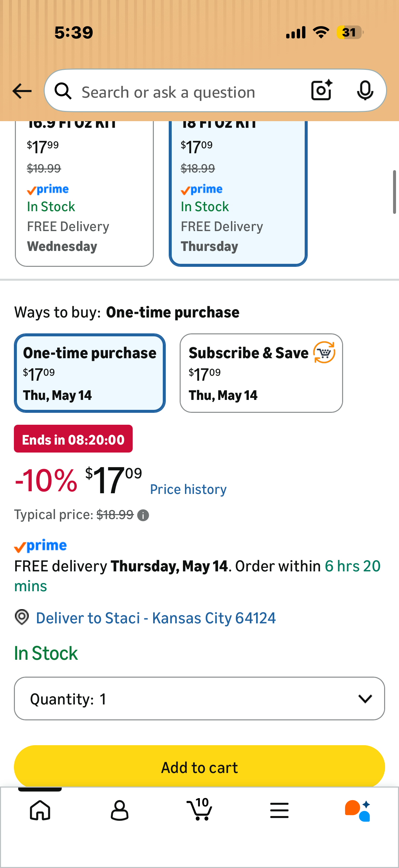399x868 pixels.
Task: Select the One-time purchase option
Action: [90, 373]
